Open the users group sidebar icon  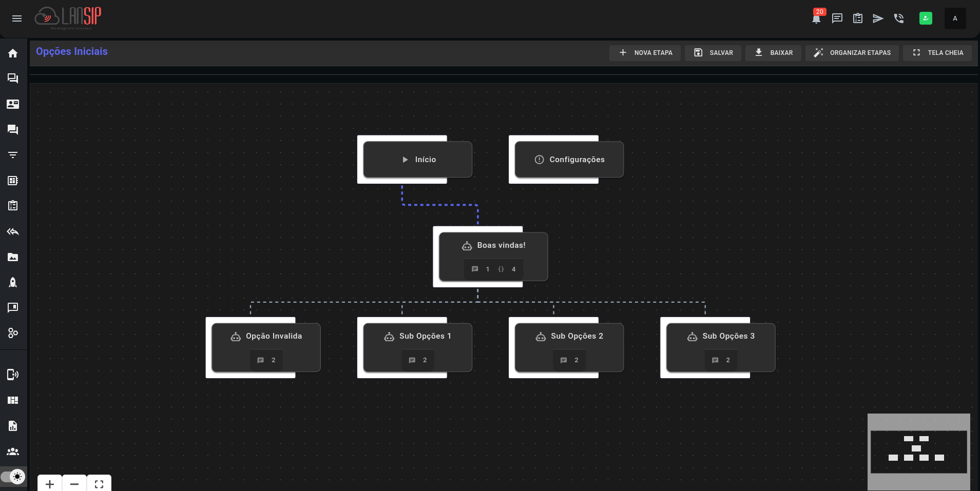point(13,451)
